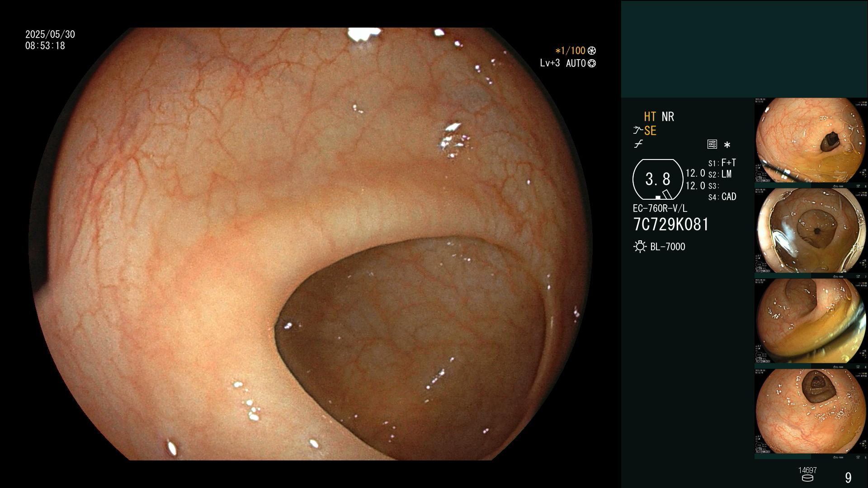The height and width of the screenshot is (488, 868).
Task: Click the S4: CAD switch assignment
Action: [x=722, y=197]
